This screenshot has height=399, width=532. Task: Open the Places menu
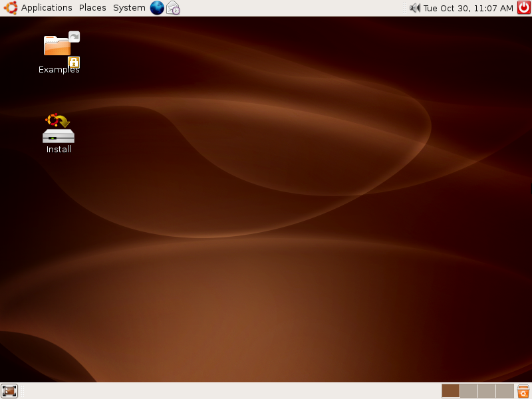92,8
